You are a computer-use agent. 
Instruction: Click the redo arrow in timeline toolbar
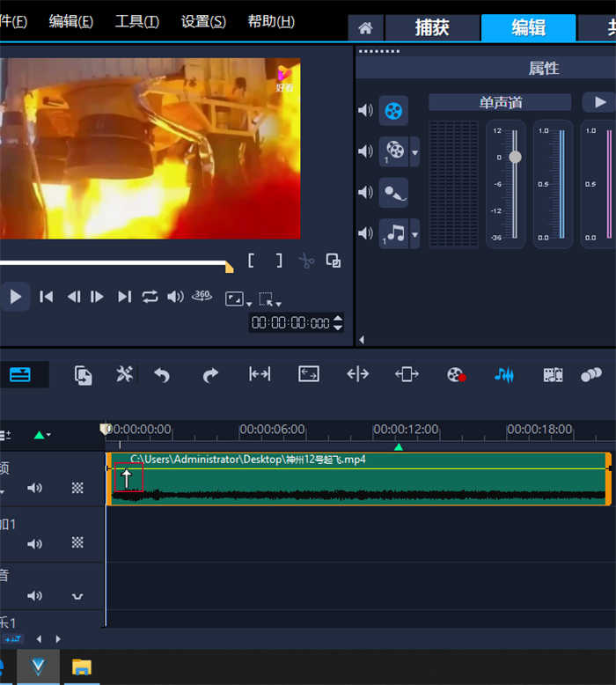[210, 374]
